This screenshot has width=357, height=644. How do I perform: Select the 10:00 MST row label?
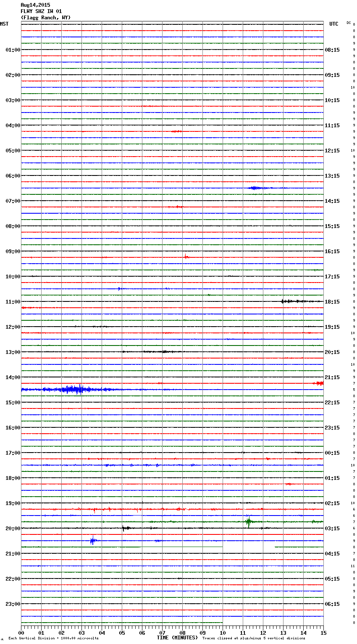[13, 277]
